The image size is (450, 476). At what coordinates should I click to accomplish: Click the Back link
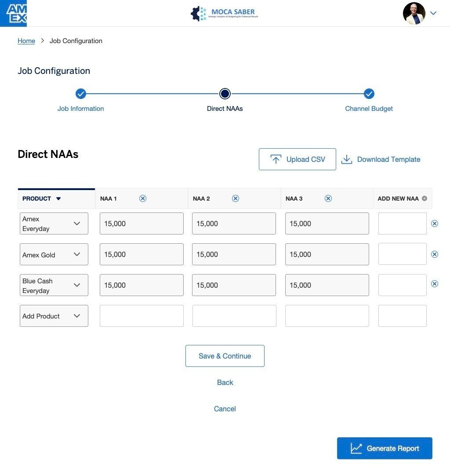pyautogui.click(x=225, y=382)
